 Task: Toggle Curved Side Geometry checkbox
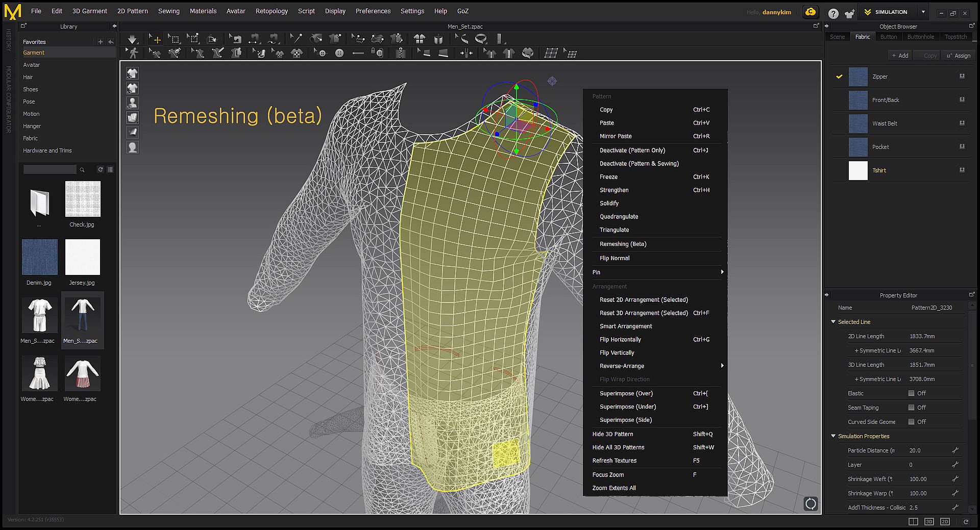coord(911,422)
